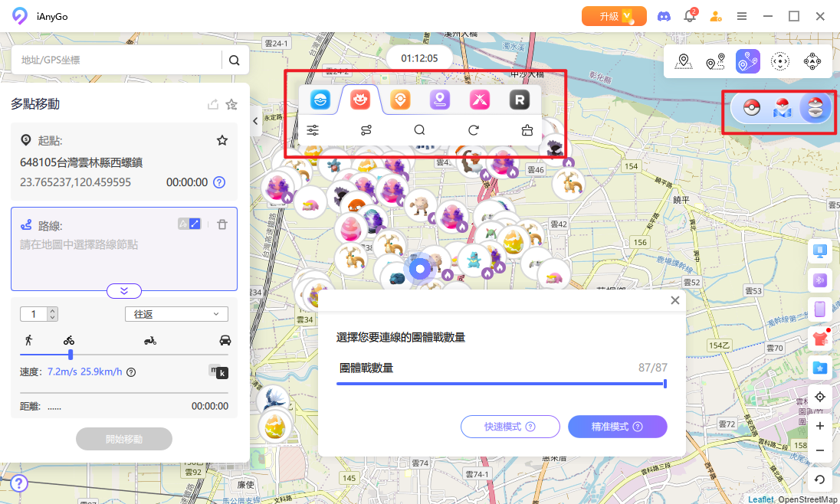Switch to the orange location-pin tab
The image size is (840, 504).
[400, 100]
